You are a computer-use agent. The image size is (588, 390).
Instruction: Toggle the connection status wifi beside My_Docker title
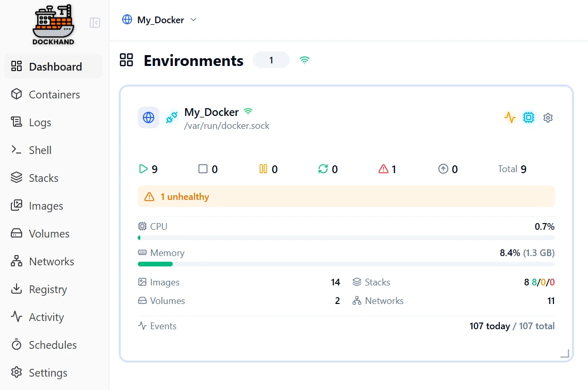248,111
